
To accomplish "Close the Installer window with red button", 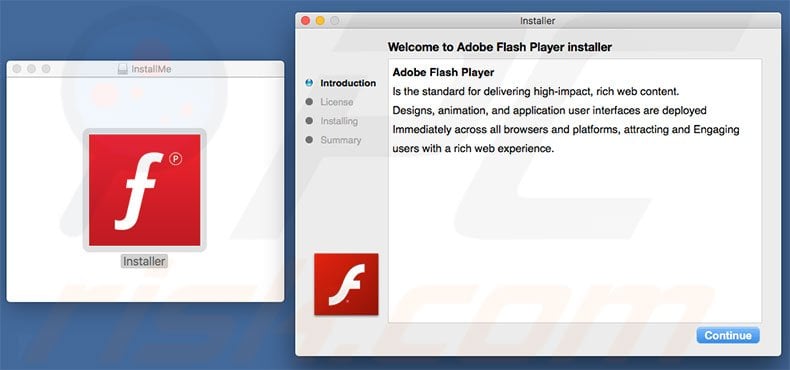I will [305, 21].
